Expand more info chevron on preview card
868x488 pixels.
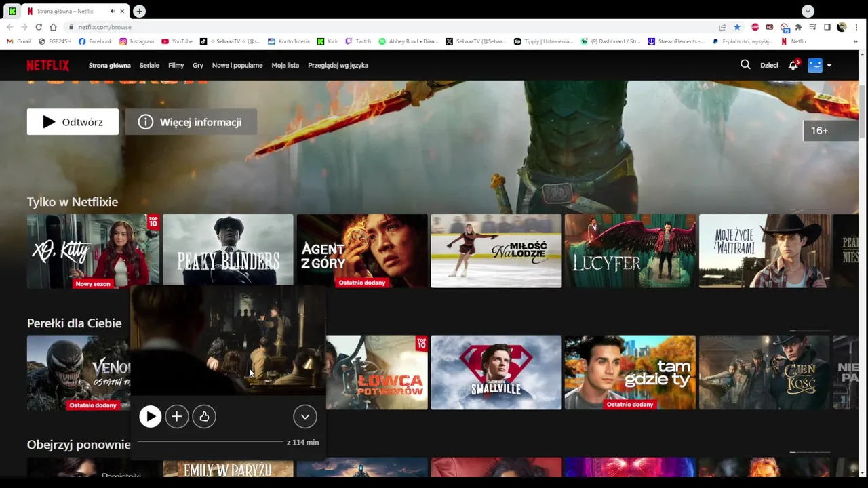tap(305, 416)
